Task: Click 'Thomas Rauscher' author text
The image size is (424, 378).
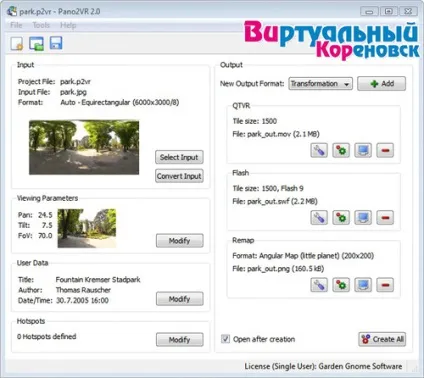Action: tap(83, 290)
